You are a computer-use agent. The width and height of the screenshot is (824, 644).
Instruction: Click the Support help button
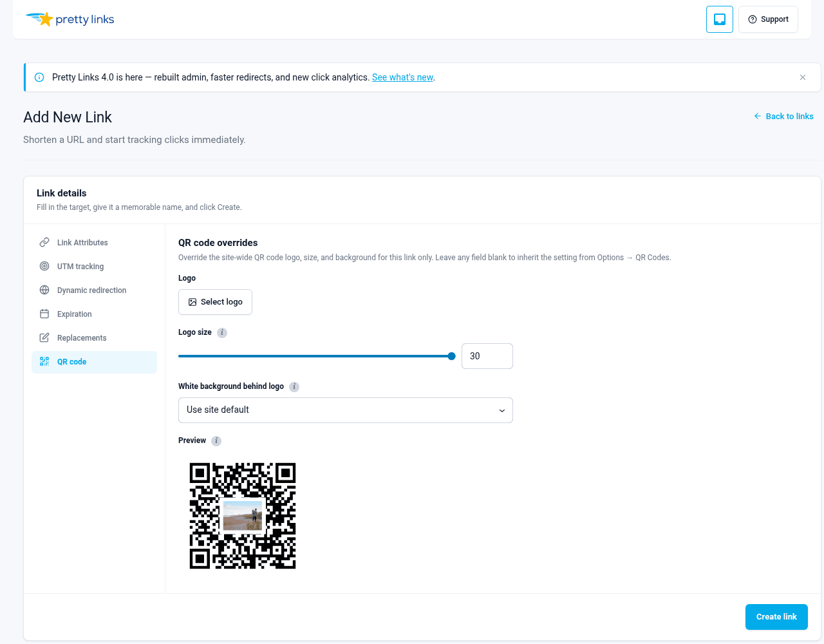[x=768, y=19]
